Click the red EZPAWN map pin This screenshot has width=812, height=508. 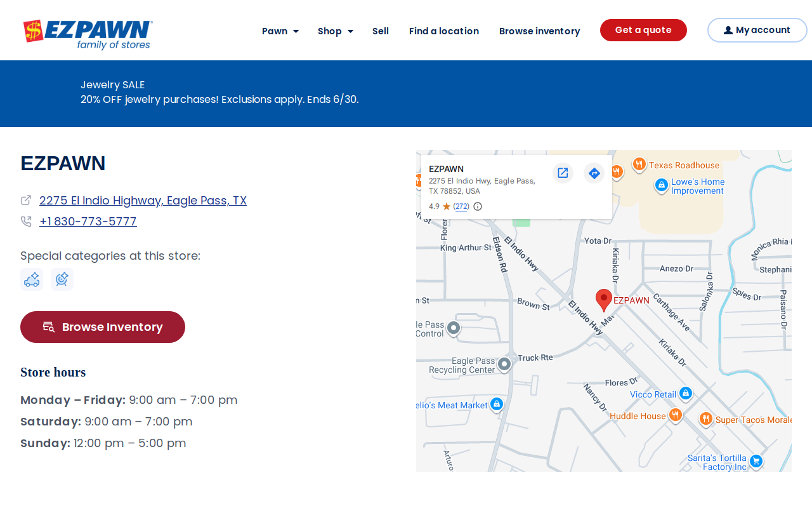(604, 300)
